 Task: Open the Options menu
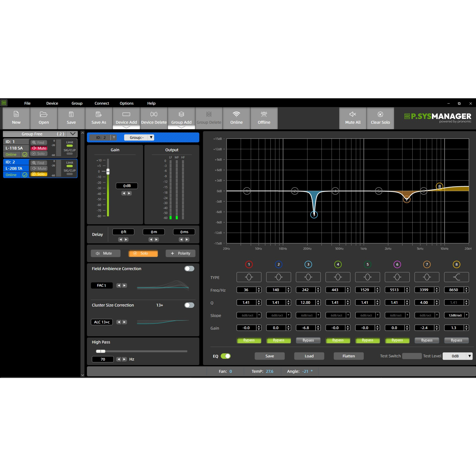[126, 103]
